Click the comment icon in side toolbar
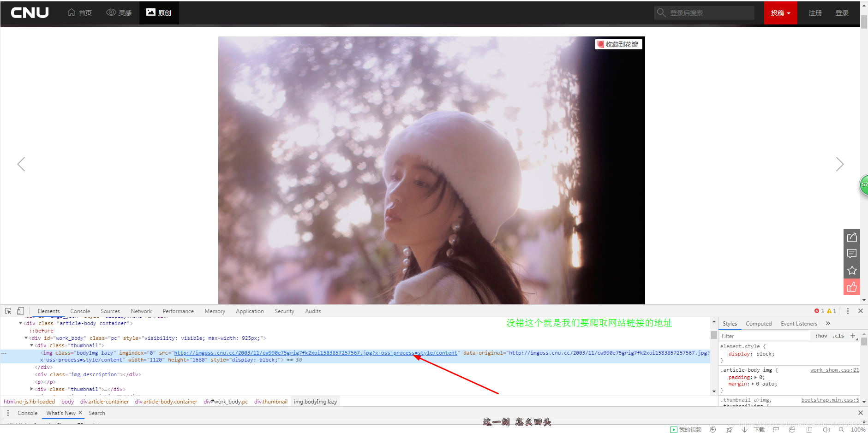The width and height of the screenshot is (868, 433). [x=852, y=254]
